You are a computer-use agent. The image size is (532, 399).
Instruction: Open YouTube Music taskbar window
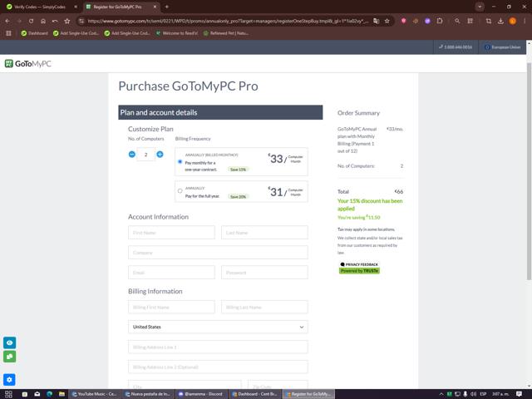pyautogui.click(x=94, y=394)
